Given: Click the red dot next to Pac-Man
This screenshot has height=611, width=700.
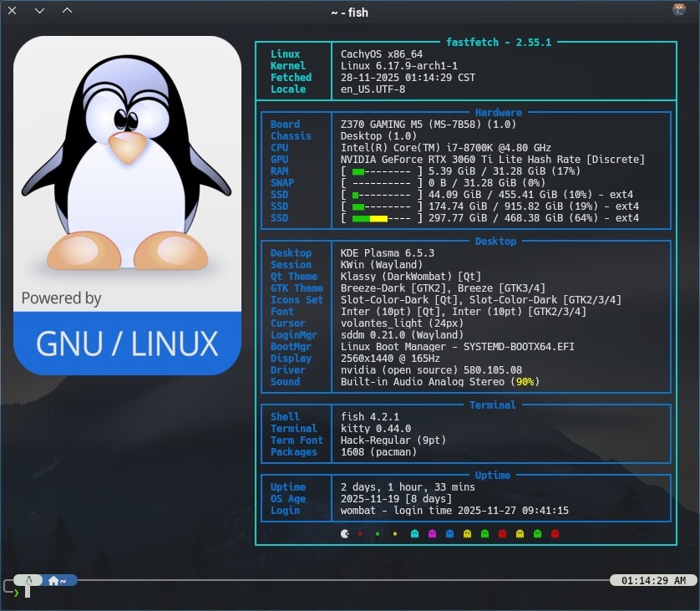Looking at the screenshot, I should point(360,532).
